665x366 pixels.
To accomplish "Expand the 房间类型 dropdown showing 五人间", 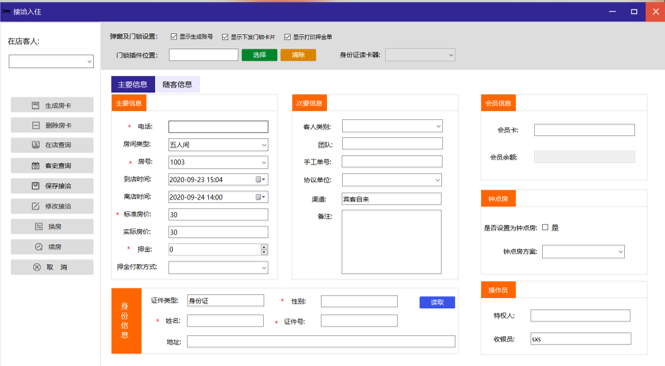I will click(x=218, y=145).
